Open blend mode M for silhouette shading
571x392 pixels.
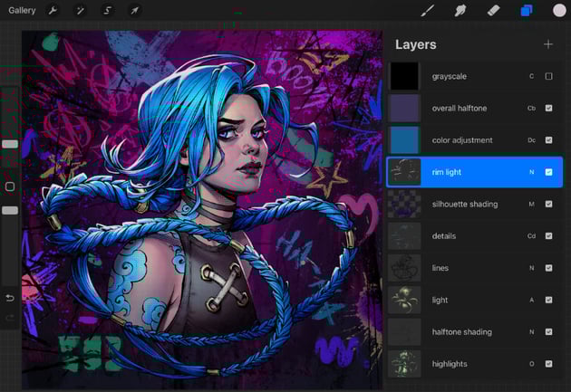(532, 205)
